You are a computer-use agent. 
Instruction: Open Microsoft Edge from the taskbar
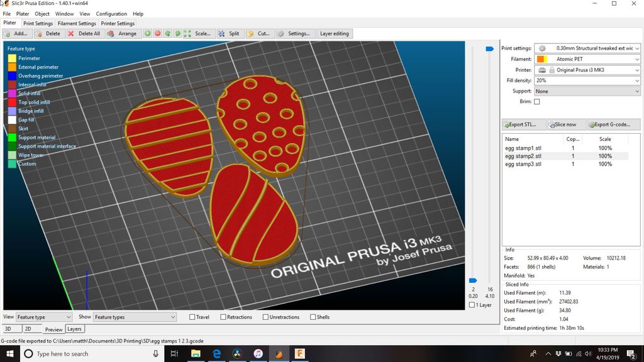click(216, 353)
